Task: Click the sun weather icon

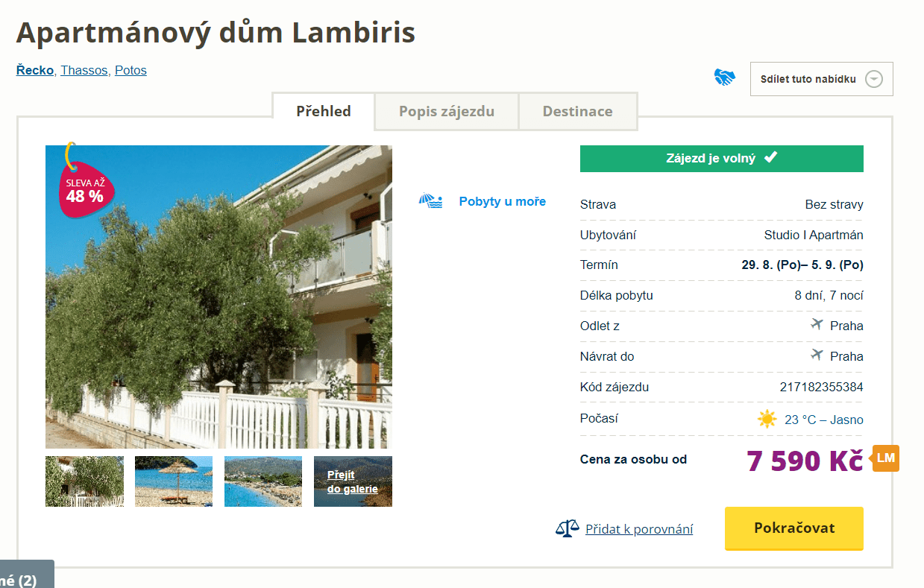Action: coord(767,420)
